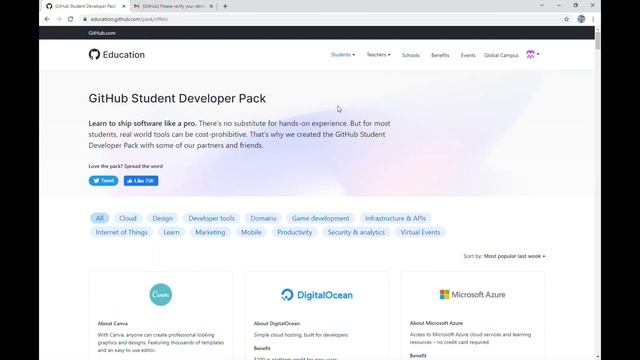The image size is (640, 360).
Task: Click the tab search chevron in title bar
Action: coord(542,6)
